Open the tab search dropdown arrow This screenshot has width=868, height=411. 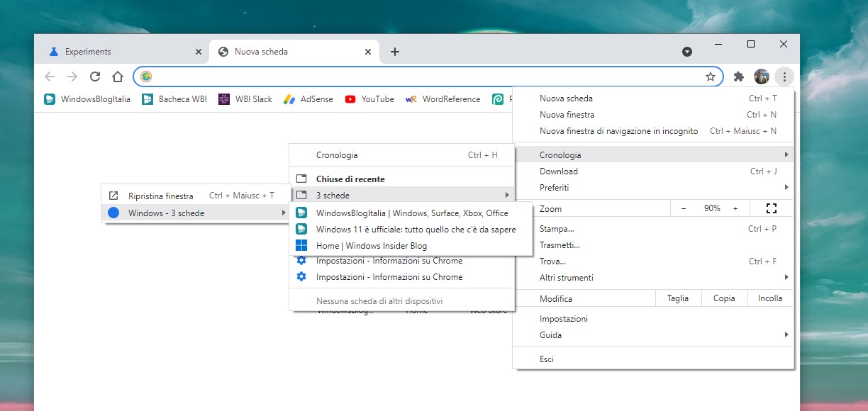click(687, 52)
